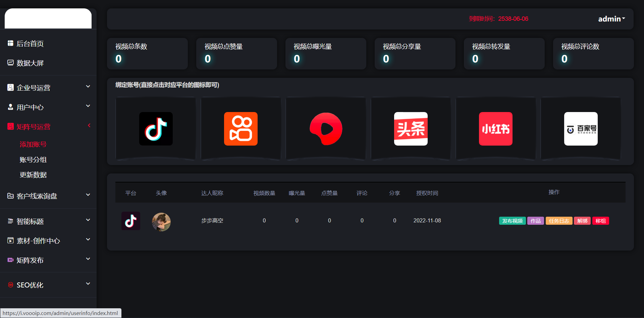This screenshot has width=644, height=318.
Task: Select the red Xigua Video platform icon
Action: coord(326,129)
